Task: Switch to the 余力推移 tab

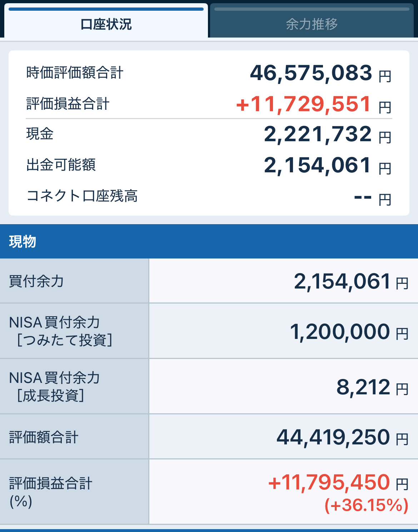Action: [x=312, y=24]
